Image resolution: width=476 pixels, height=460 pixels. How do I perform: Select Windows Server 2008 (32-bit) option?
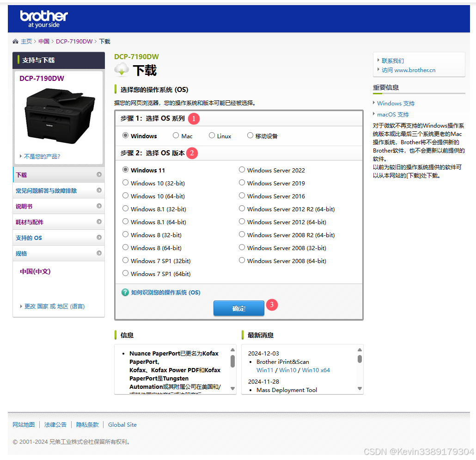[x=242, y=247]
